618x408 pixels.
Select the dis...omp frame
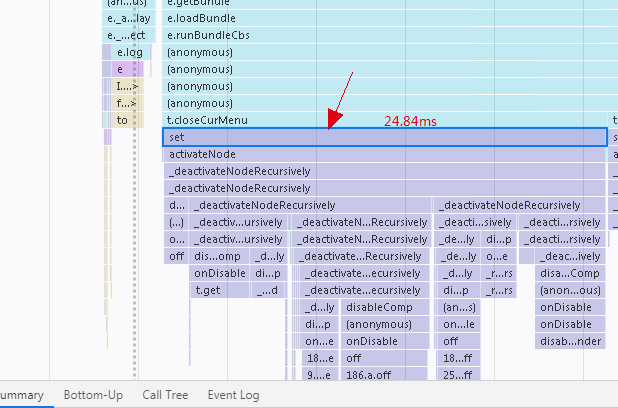pos(219,257)
